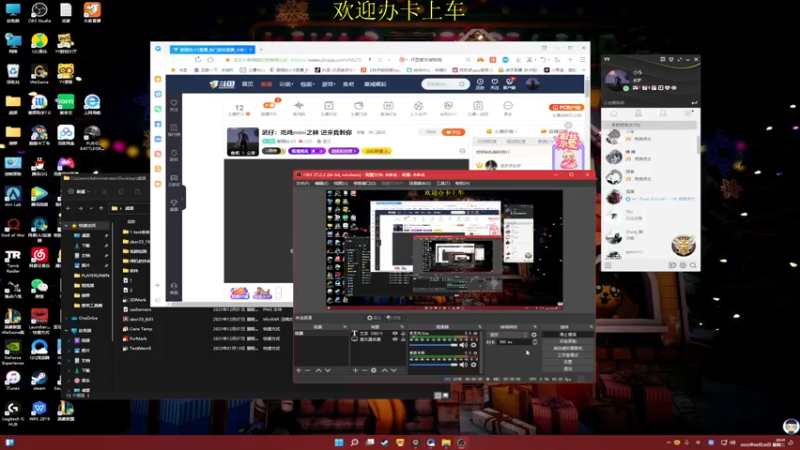Click speaker mute icon of second OBS audio track
The width and height of the screenshot is (800, 450).
(x=463, y=364)
